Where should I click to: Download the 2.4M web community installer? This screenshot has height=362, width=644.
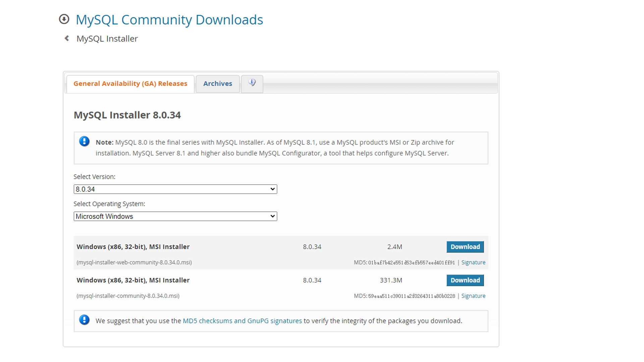coord(465,247)
